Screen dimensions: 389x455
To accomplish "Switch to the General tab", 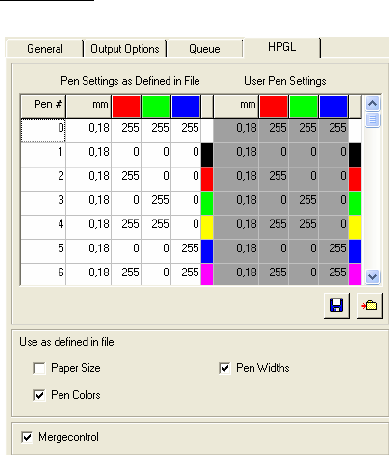I will (x=45, y=49).
